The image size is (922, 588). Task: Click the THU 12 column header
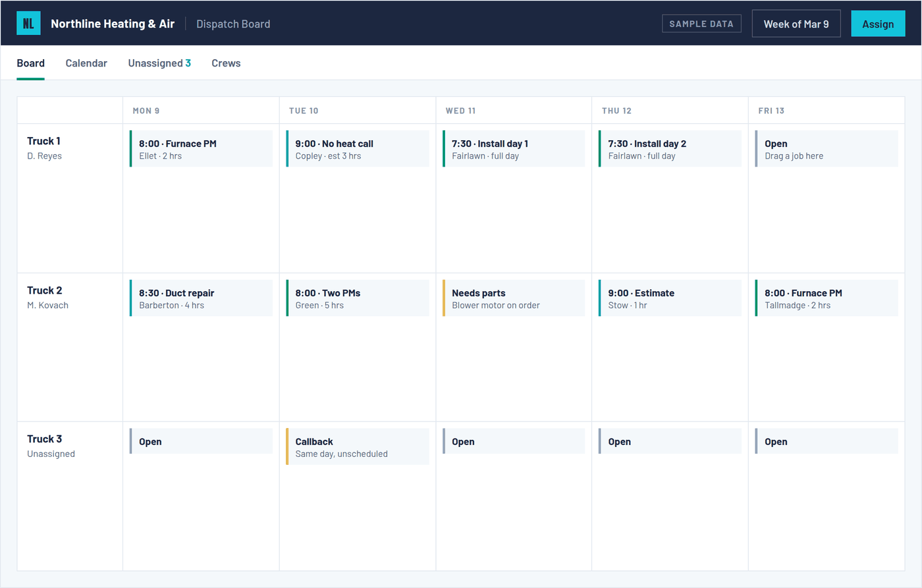point(670,111)
